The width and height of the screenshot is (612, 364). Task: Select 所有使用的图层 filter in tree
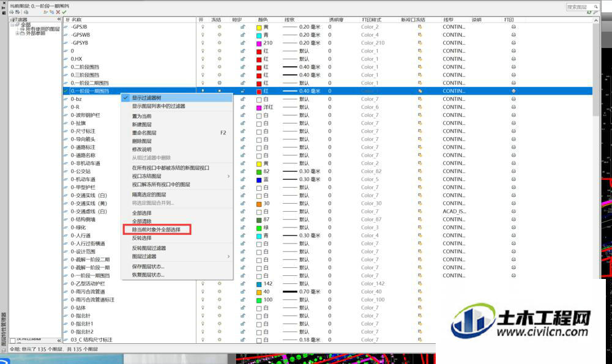[x=43, y=29]
